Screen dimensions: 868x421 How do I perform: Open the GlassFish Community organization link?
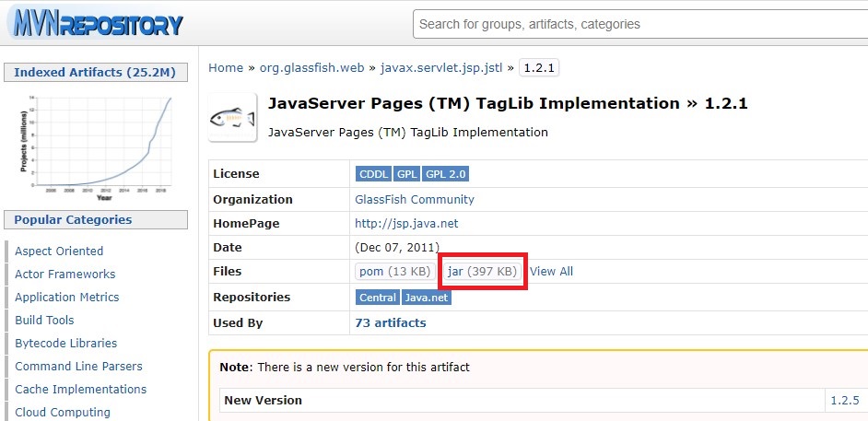415,200
